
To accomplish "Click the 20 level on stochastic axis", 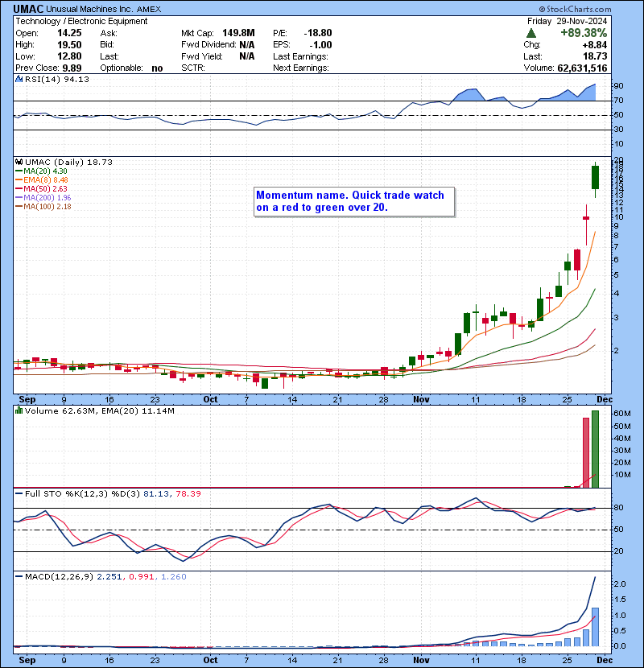I will click(x=618, y=551).
